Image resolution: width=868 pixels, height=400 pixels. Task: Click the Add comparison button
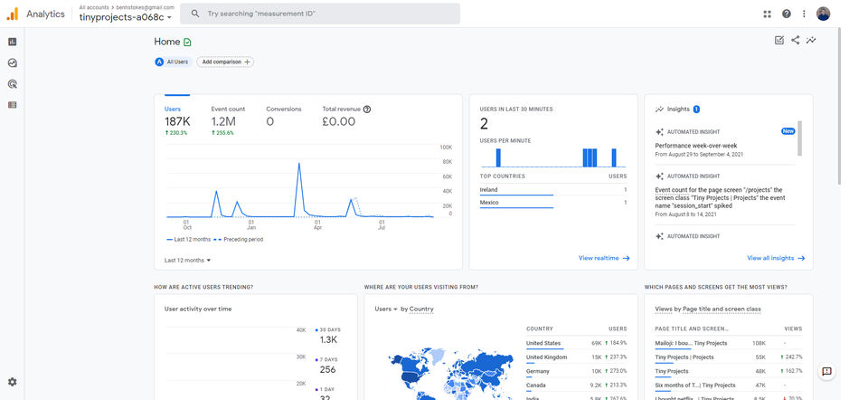(x=225, y=62)
